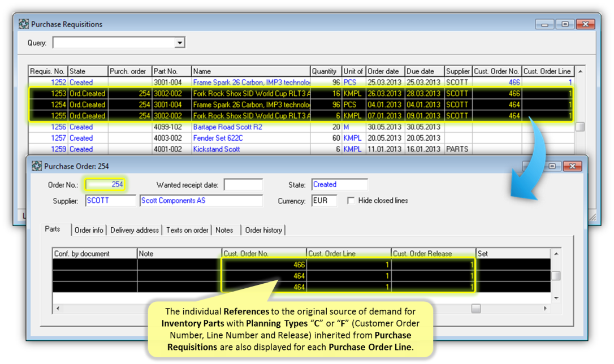Close the Purchase Order 254 window
This screenshot has width=614, height=364.
pos(572,166)
